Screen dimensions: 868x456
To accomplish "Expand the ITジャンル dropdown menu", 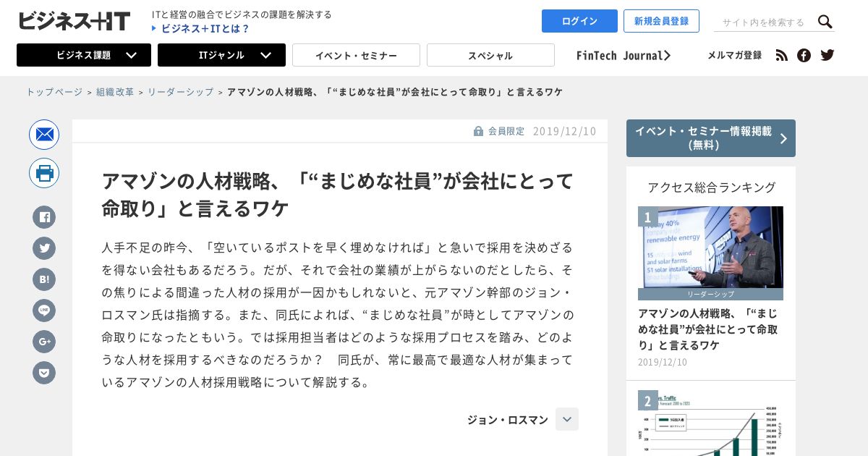I will tap(221, 55).
